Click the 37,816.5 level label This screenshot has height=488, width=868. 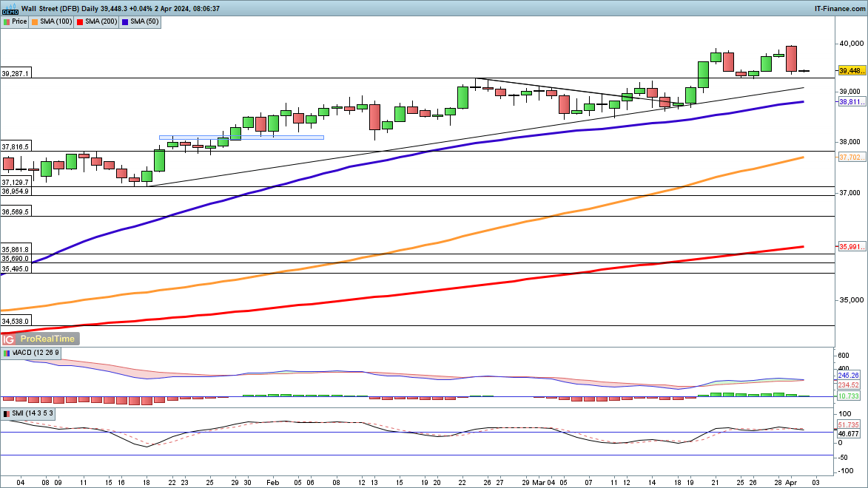click(16, 146)
